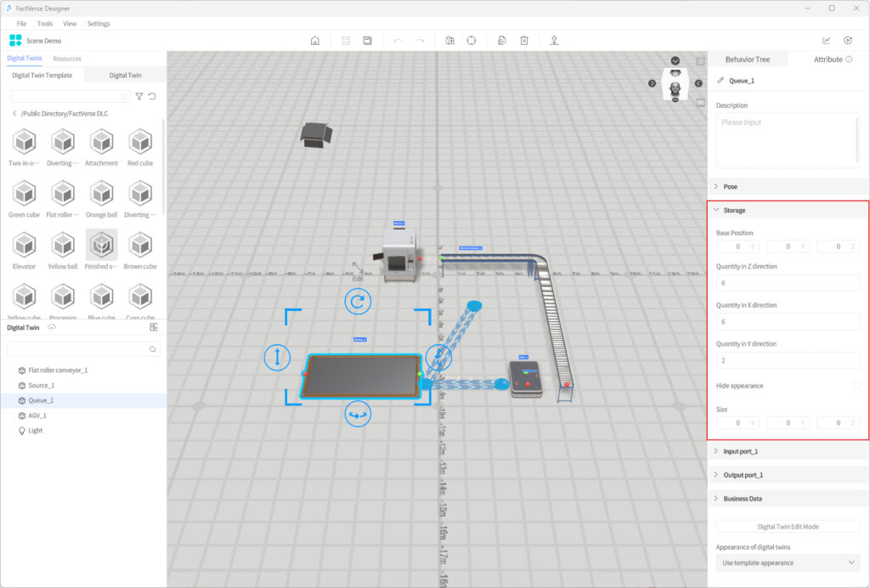
Task: Select the Orange ball template
Action: [102, 199]
